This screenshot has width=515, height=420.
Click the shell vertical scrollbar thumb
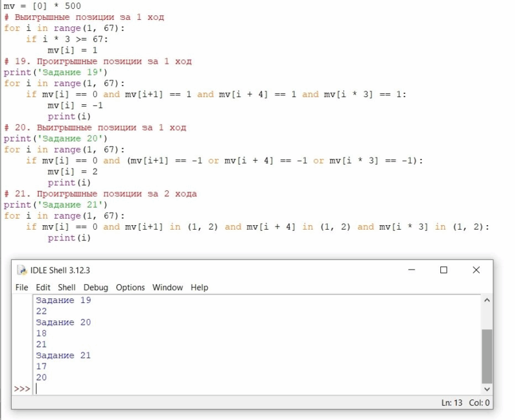(x=487, y=356)
